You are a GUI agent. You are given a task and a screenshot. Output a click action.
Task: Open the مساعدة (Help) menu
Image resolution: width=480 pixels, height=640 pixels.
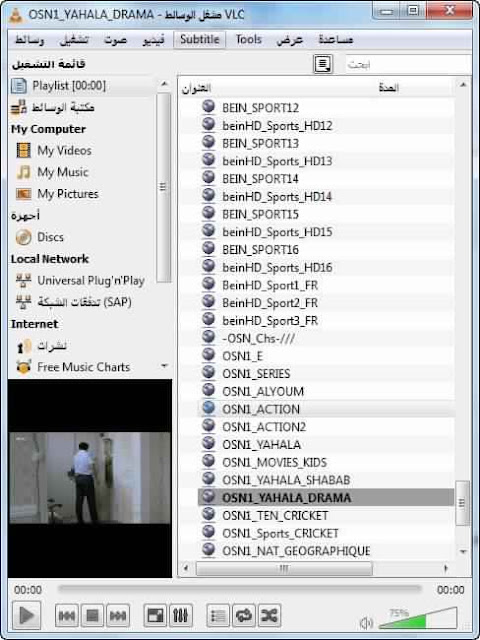pyautogui.click(x=336, y=40)
